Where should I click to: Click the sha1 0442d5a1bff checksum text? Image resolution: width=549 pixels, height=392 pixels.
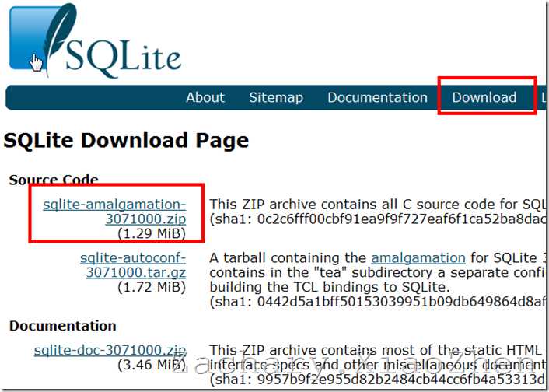(377, 302)
